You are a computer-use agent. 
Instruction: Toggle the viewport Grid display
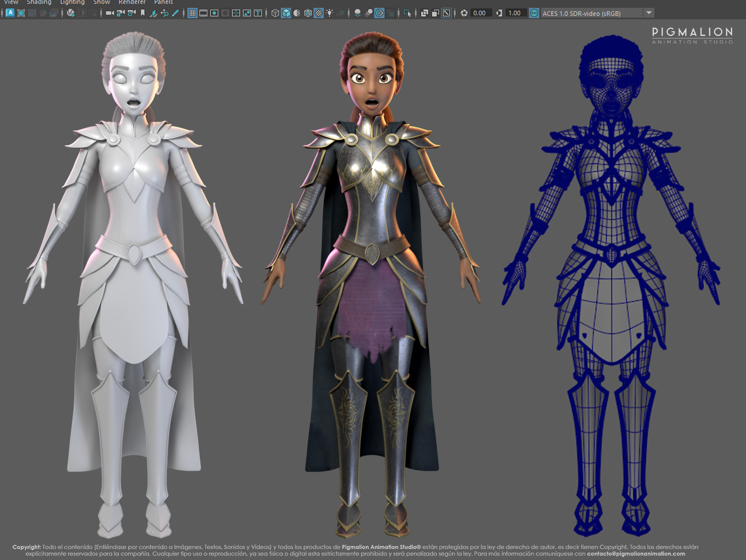(192, 13)
